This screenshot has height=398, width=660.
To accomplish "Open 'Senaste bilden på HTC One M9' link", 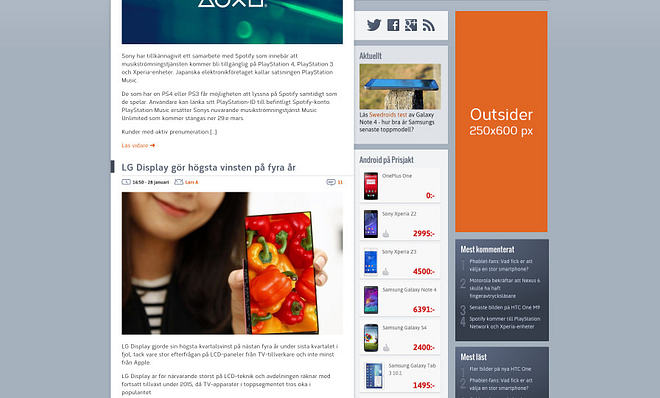I will [x=505, y=308].
